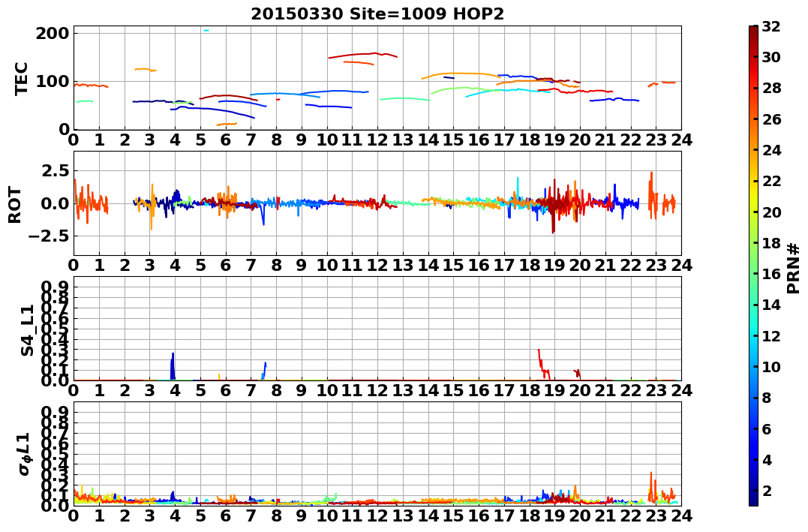Click hour 23 tick under the σφL1 panel

coord(656,515)
